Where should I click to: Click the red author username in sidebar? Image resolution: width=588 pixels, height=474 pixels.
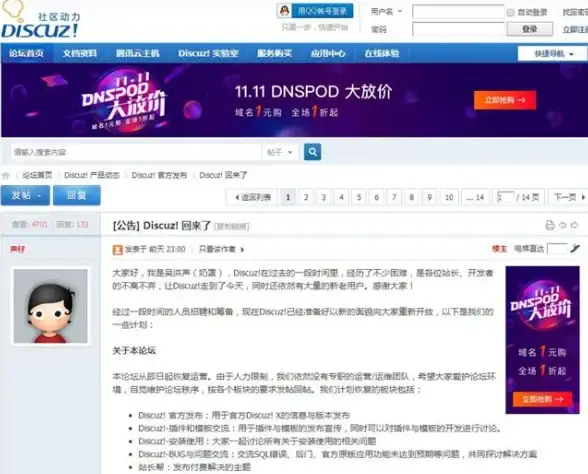click(x=17, y=249)
